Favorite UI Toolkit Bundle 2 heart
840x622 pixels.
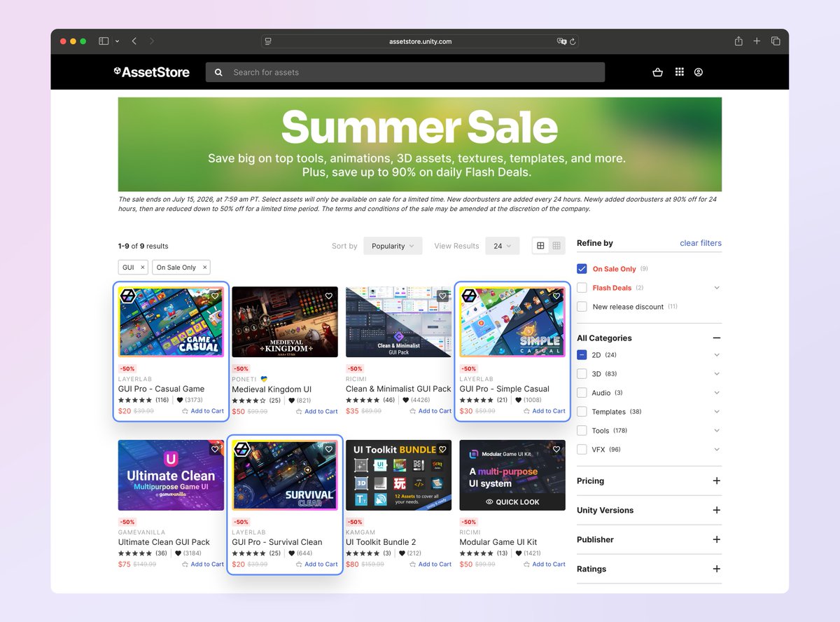[442, 449]
